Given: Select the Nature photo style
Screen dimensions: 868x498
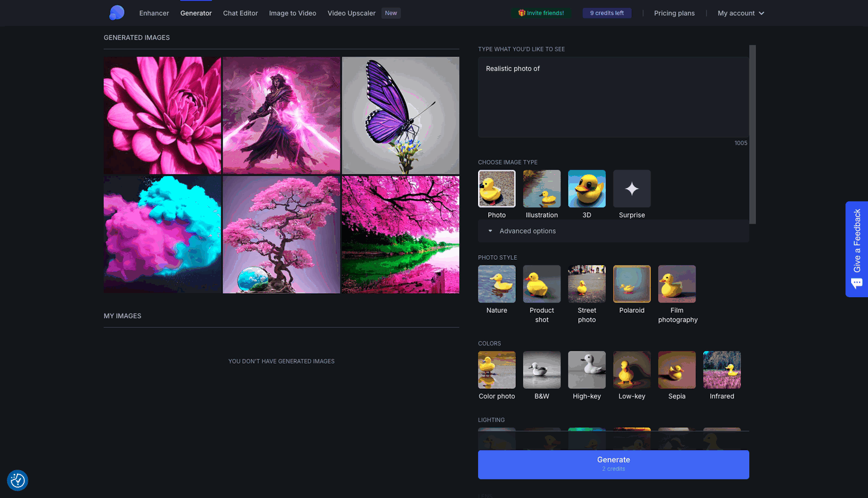Looking at the screenshot, I should [x=497, y=284].
